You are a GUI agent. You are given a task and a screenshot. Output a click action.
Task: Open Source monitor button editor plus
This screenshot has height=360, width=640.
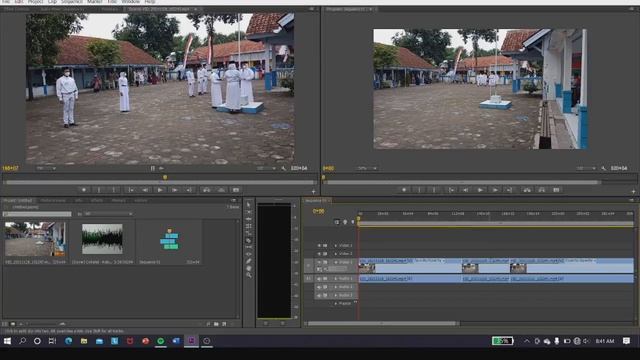pyautogui.click(x=313, y=191)
